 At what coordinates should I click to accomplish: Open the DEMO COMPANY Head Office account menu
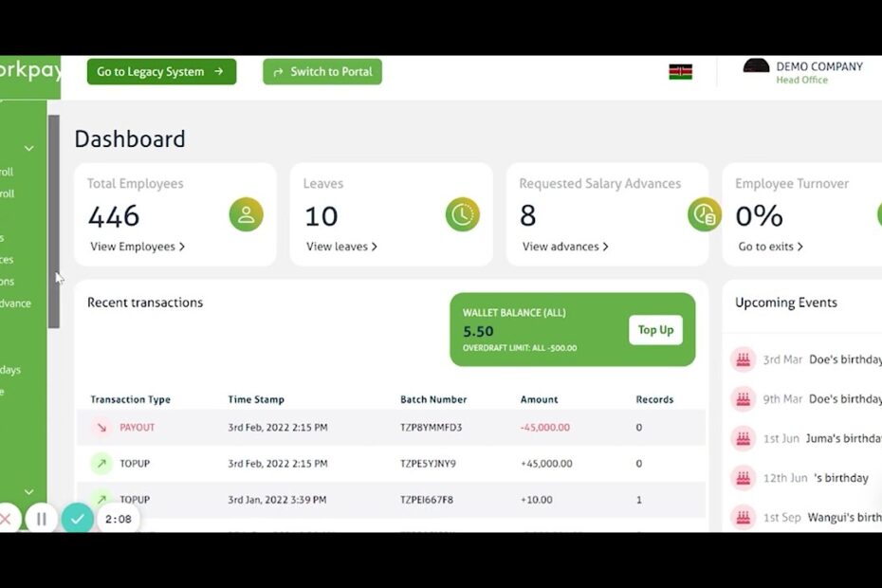point(802,72)
